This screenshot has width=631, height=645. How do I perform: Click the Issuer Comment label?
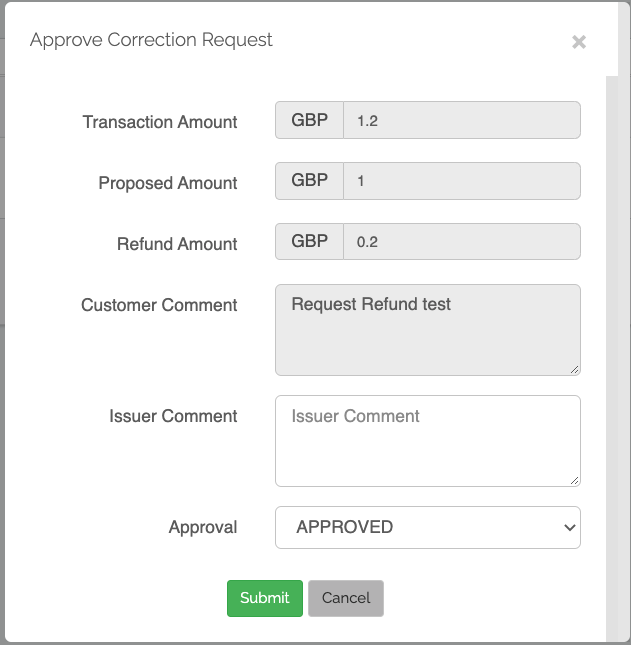pyautogui.click(x=173, y=416)
